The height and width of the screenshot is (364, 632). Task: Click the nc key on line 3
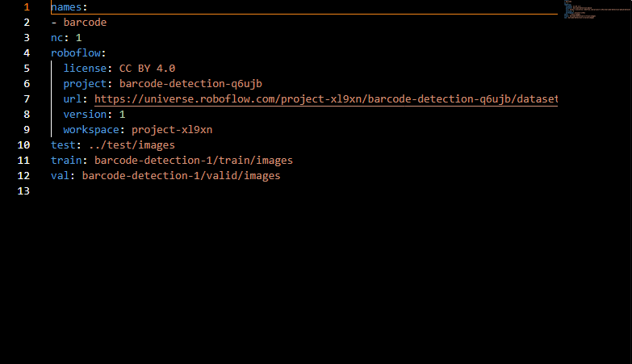click(x=57, y=38)
